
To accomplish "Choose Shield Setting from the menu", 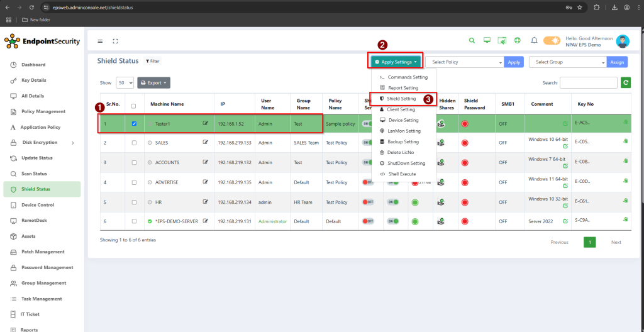I will (x=401, y=99).
